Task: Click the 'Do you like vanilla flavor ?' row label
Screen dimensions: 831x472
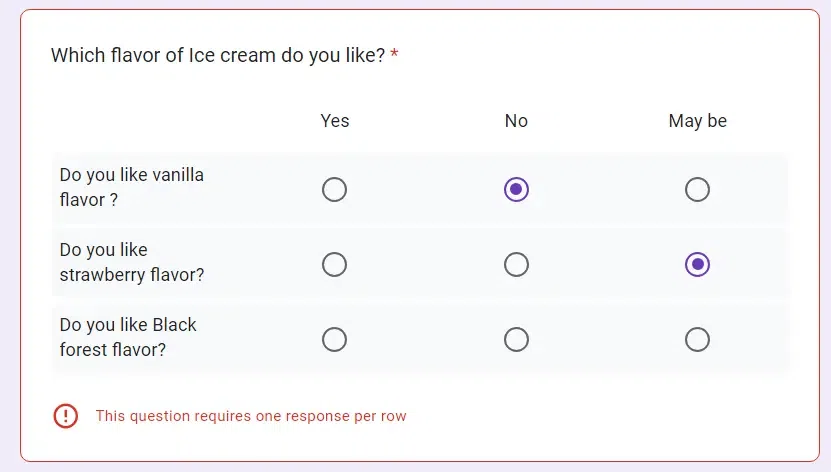Action: [x=131, y=187]
